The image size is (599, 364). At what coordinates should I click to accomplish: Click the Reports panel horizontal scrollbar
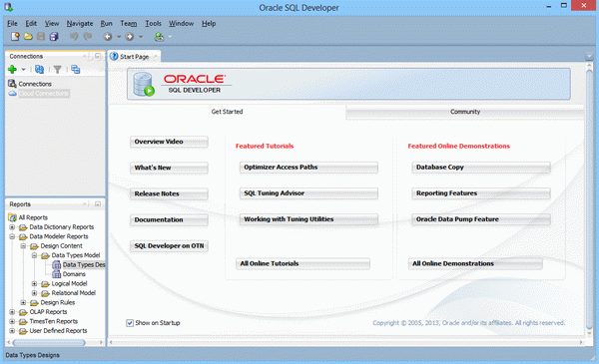[50, 342]
